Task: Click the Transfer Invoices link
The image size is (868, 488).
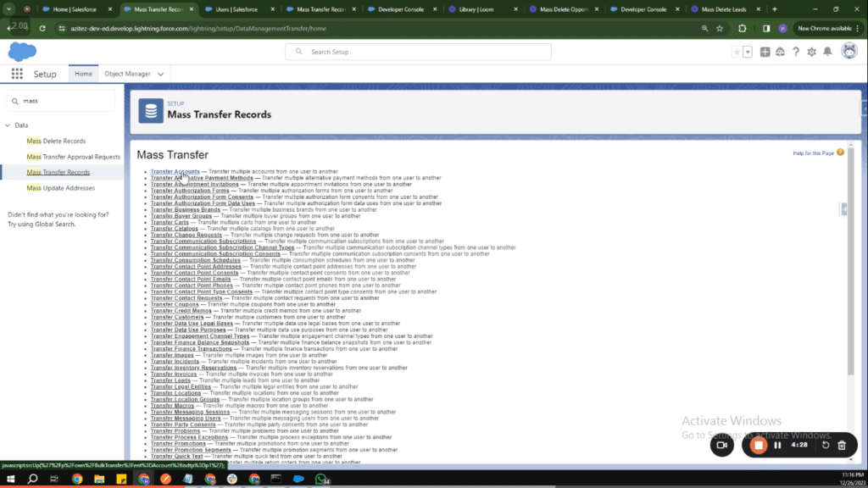Action: click(173, 374)
